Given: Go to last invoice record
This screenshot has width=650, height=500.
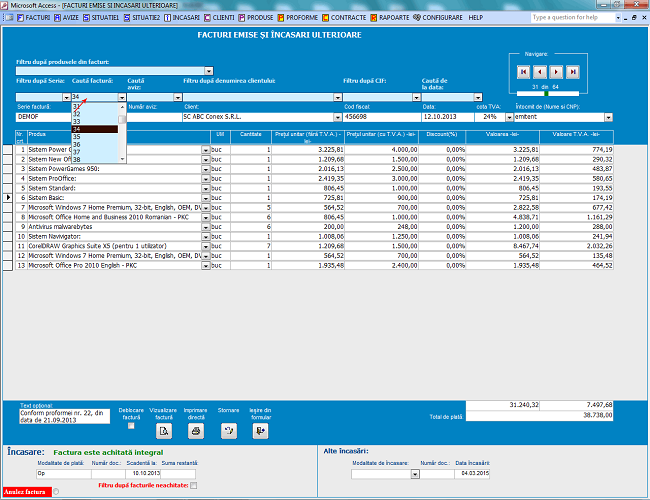Looking at the screenshot, I should pyautogui.click(x=572, y=72).
